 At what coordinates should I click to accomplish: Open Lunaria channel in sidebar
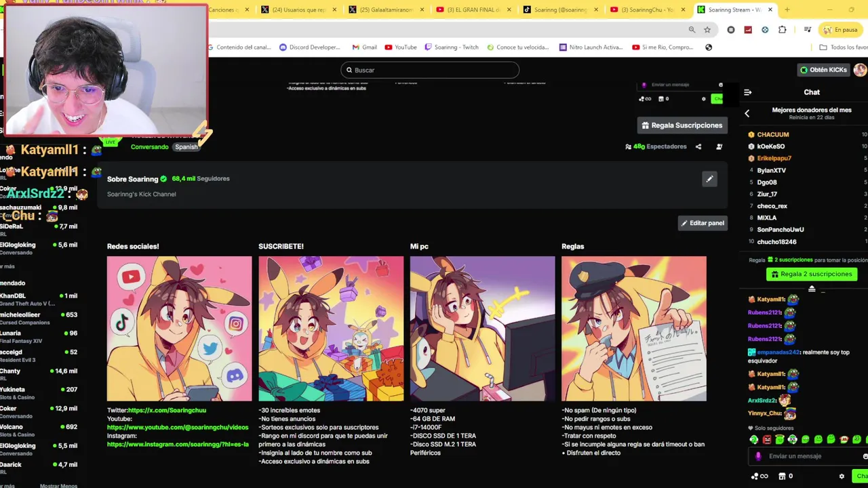[39, 337]
